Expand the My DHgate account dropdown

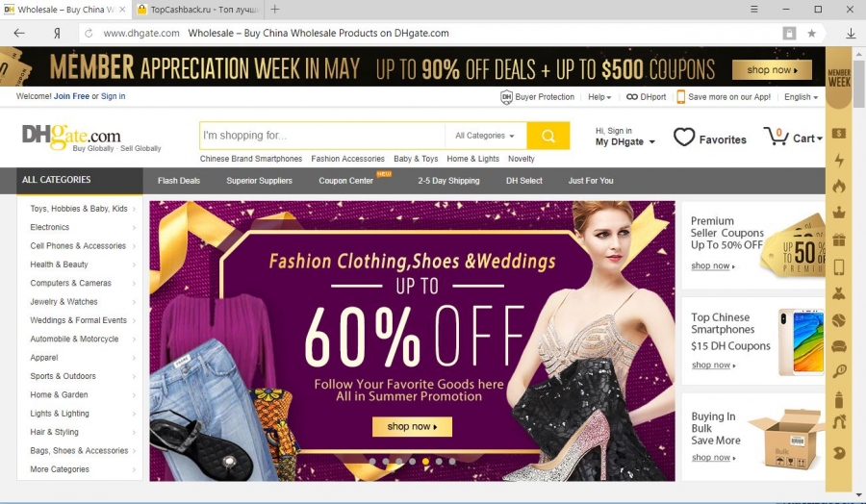pyautogui.click(x=625, y=142)
